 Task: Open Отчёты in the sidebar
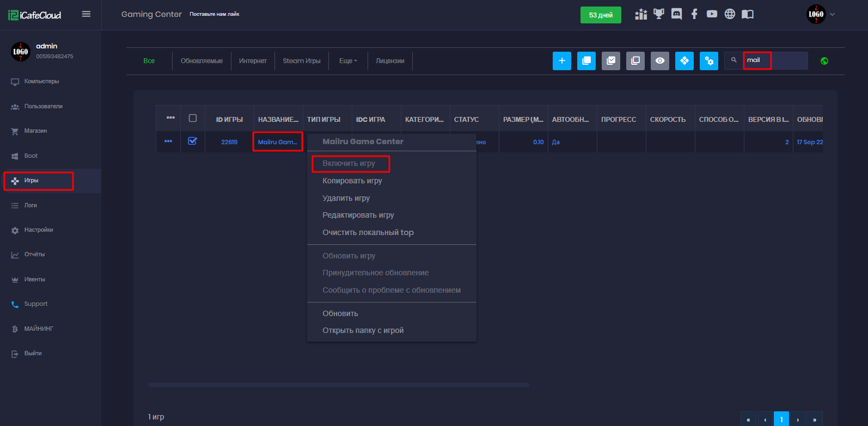tap(34, 255)
